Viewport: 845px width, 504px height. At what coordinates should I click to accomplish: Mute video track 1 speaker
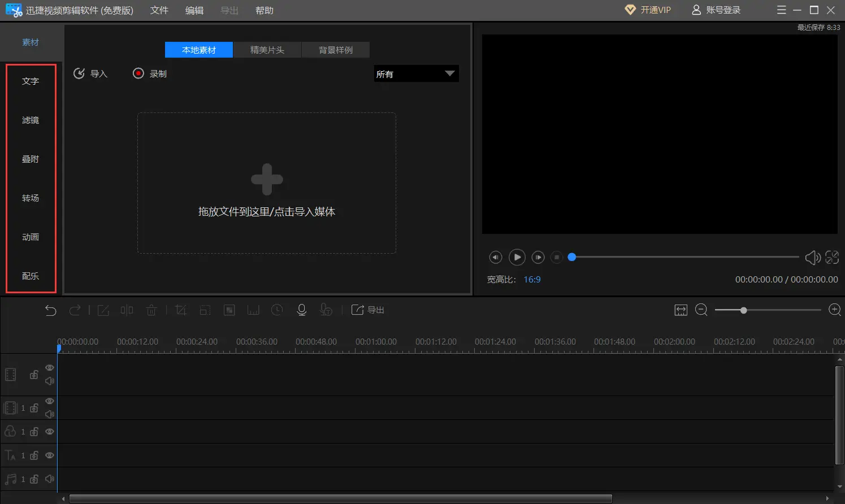pyautogui.click(x=50, y=414)
